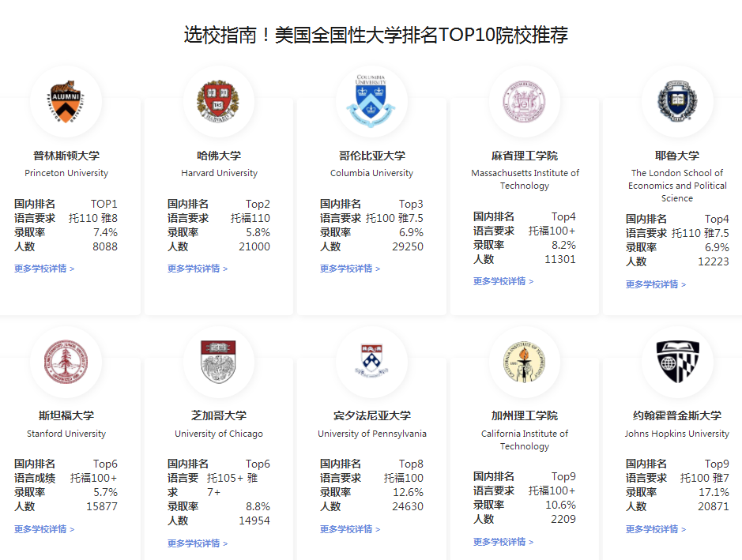The height and width of the screenshot is (560, 742).
Task: Select the 耶鲁大学 heading
Action: point(677,156)
